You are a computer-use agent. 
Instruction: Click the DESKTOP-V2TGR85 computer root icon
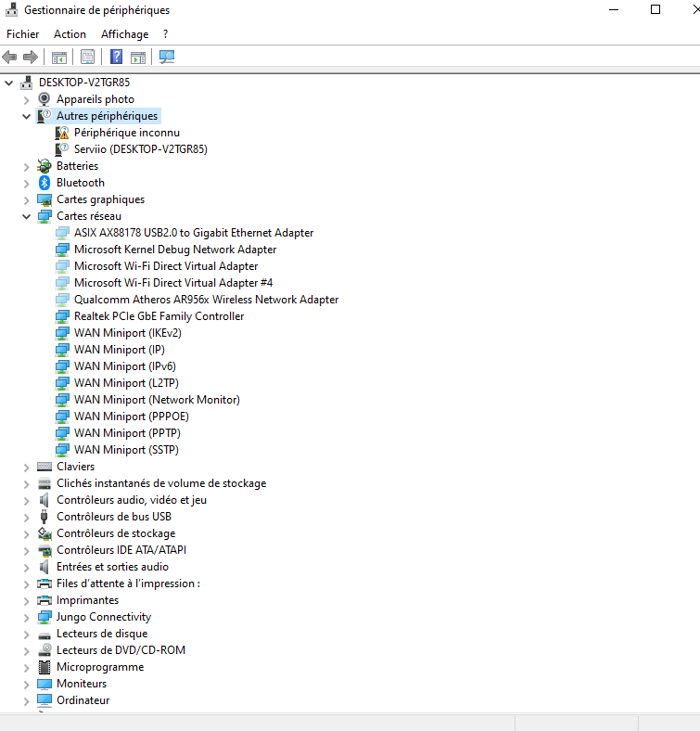coord(27,83)
